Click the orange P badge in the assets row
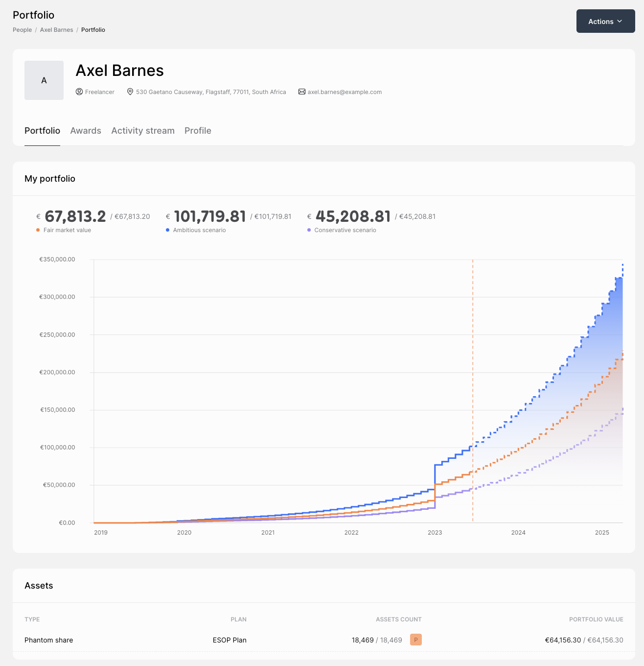644x666 pixels. (x=415, y=640)
